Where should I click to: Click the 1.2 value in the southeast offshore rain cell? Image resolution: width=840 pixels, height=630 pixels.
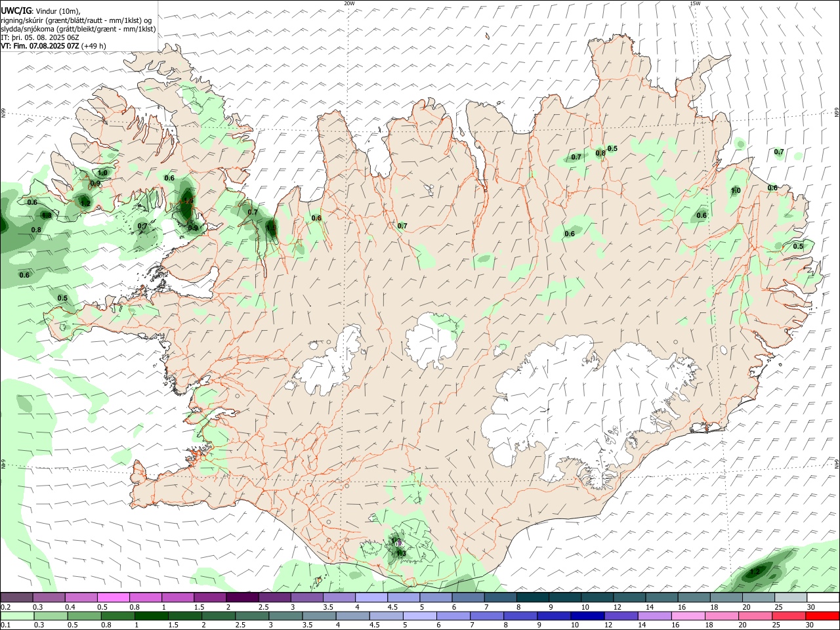755,572
